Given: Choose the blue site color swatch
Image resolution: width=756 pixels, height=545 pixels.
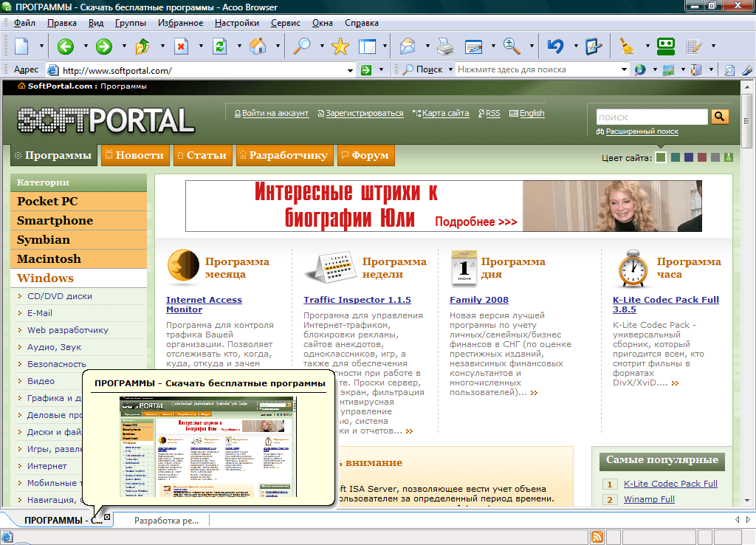Looking at the screenshot, I should 689,157.
